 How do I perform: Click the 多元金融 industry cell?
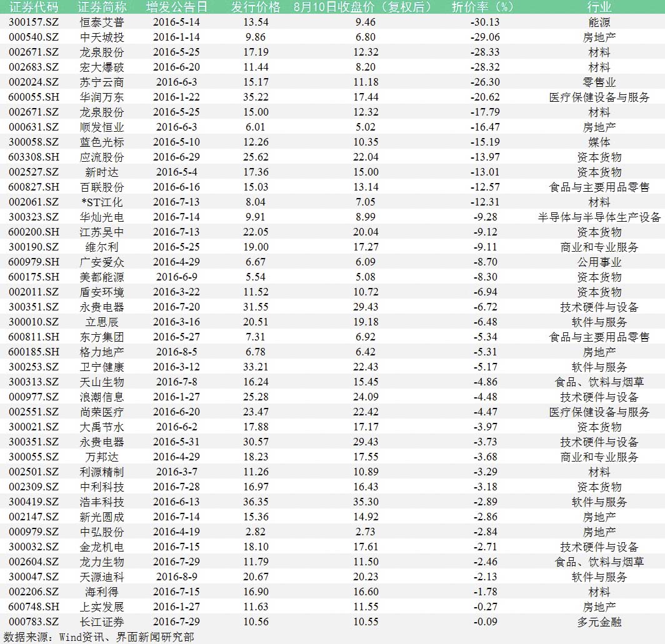(599, 622)
